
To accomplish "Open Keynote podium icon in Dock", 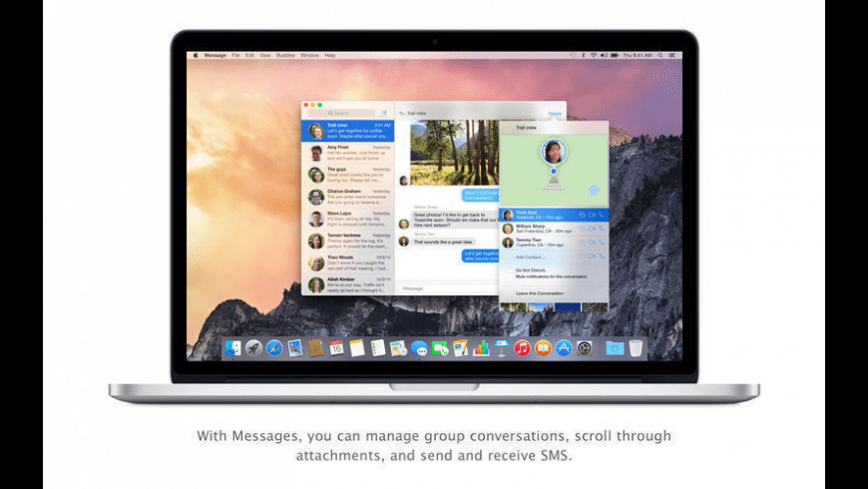I will click(x=502, y=347).
